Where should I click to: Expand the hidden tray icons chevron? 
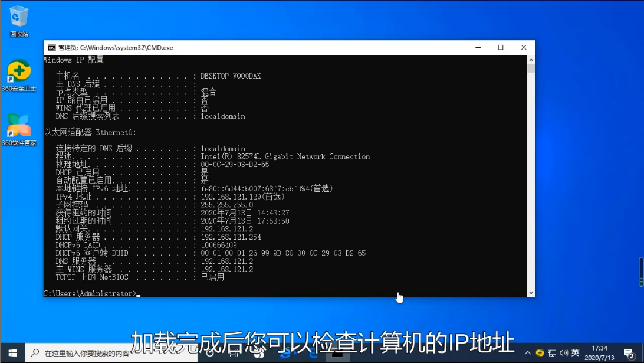527,353
